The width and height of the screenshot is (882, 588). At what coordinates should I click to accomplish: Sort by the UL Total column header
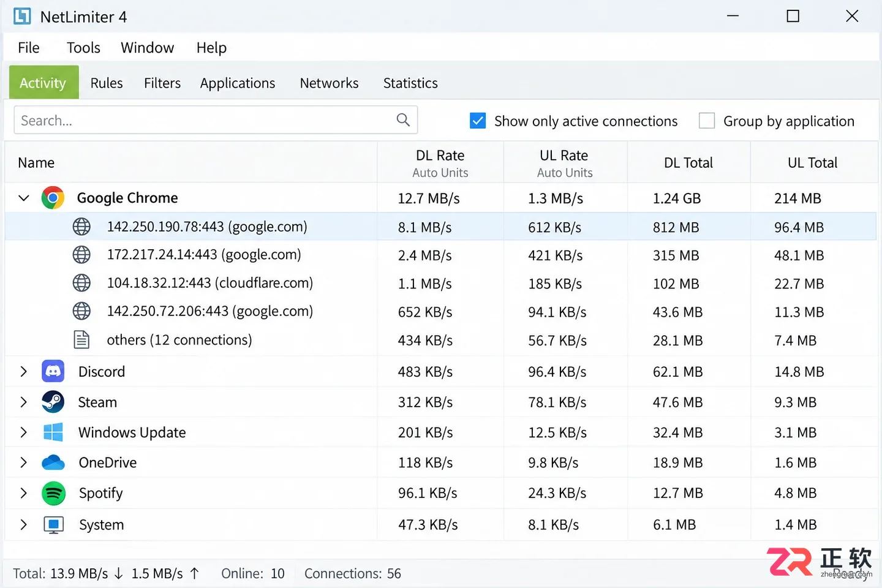[x=813, y=162]
